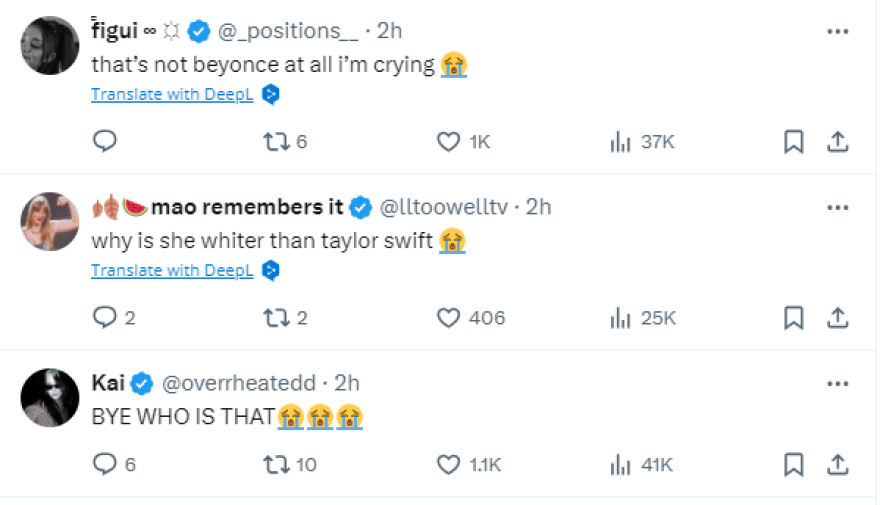Translate figui's tweet with DeepL
Image resolution: width=880 pixels, height=505 pixels.
172,94
